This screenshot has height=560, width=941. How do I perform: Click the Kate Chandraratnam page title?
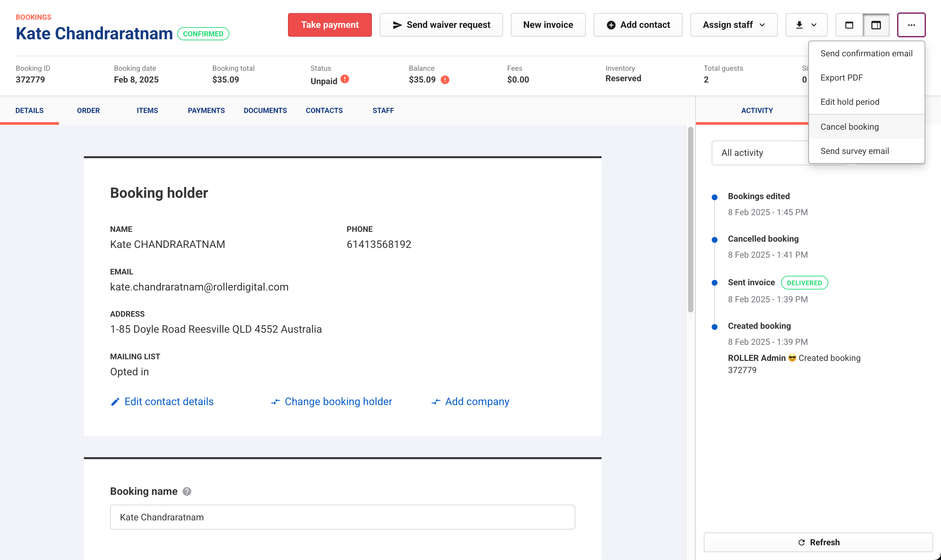tap(94, 34)
